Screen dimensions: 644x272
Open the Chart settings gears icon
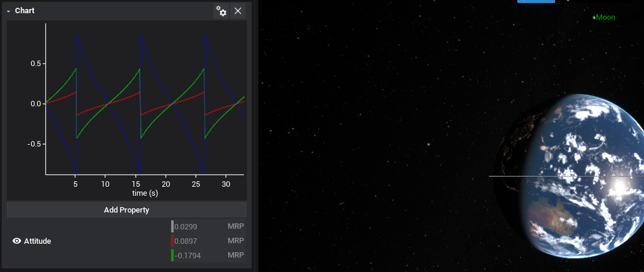point(221,11)
